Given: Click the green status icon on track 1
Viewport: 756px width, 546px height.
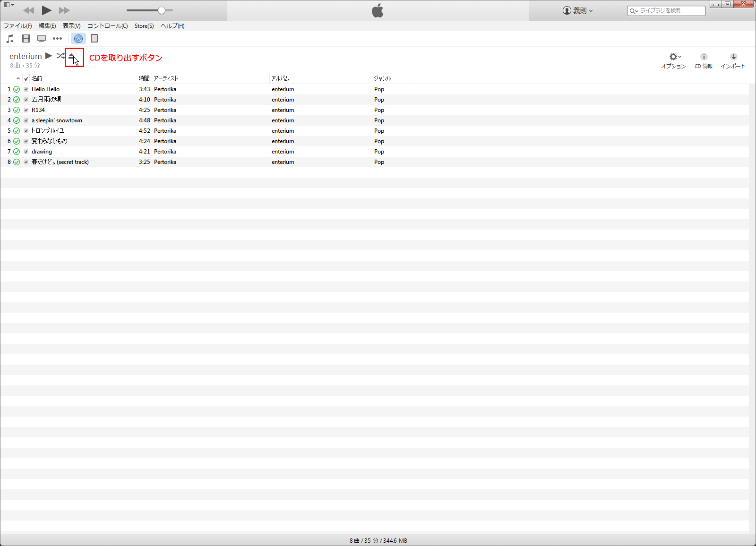Looking at the screenshot, I should [x=17, y=89].
